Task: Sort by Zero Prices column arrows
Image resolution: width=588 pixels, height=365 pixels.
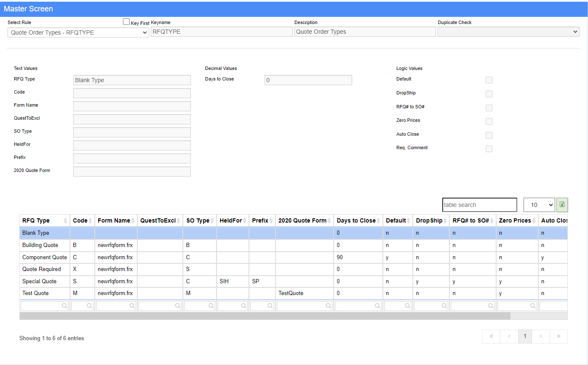Action: [x=534, y=220]
